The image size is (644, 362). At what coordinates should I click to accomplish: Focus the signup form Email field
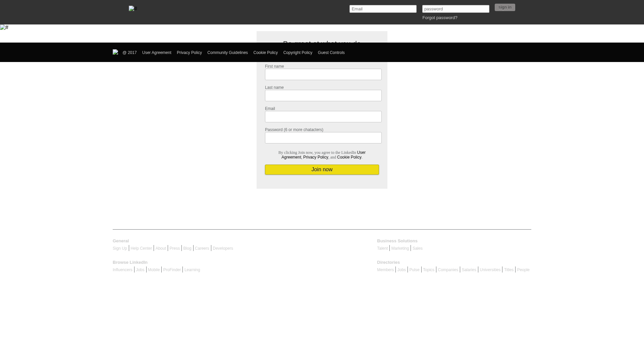pos(323,117)
